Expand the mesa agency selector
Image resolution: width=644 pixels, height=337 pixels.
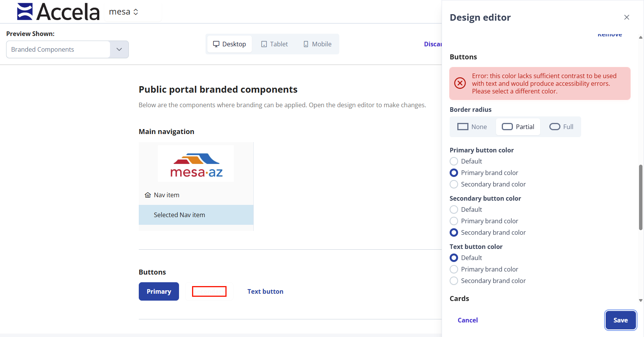pyautogui.click(x=123, y=12)
